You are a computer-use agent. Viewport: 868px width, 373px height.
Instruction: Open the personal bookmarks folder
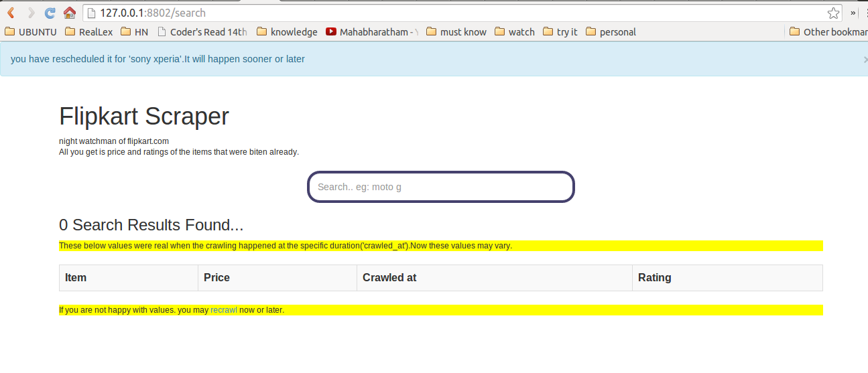click(x=611, y=31)
